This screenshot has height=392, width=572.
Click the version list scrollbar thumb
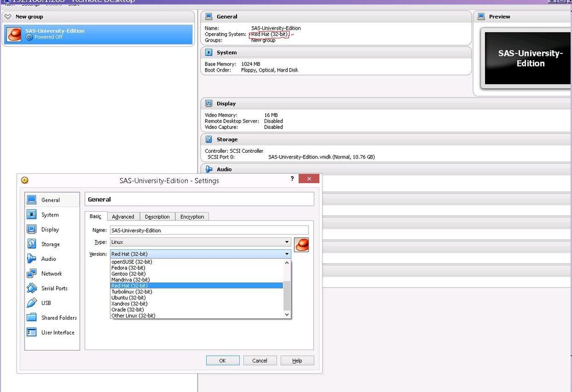[287, 296]
